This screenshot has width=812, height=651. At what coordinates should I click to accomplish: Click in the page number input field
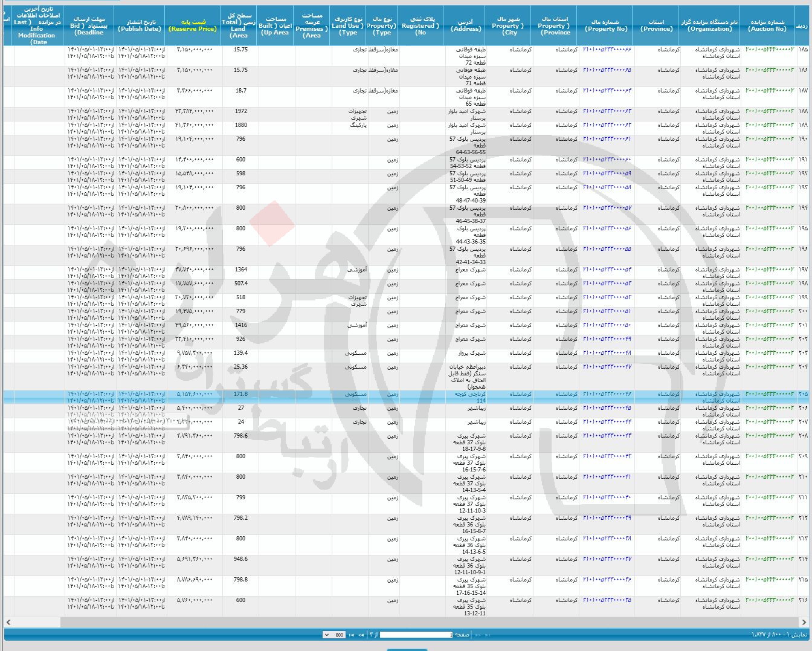(416, 635)
